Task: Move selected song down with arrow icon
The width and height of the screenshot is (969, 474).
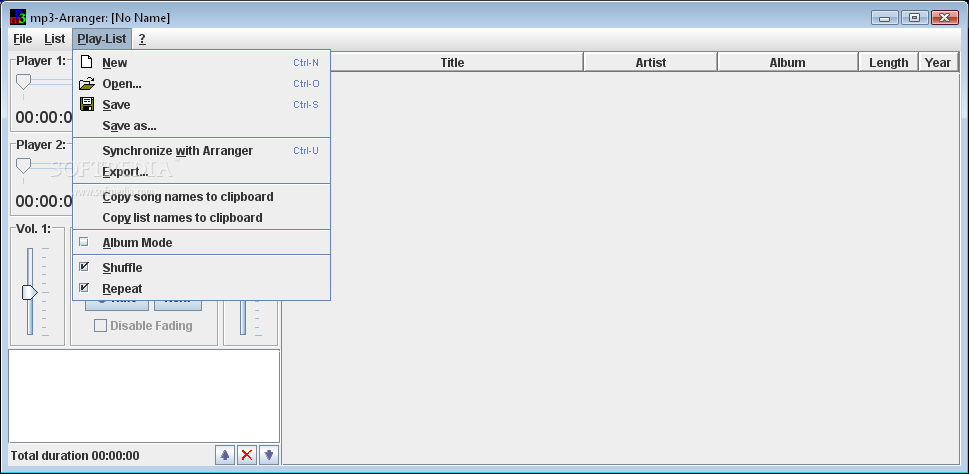Action: coord(269,455)
